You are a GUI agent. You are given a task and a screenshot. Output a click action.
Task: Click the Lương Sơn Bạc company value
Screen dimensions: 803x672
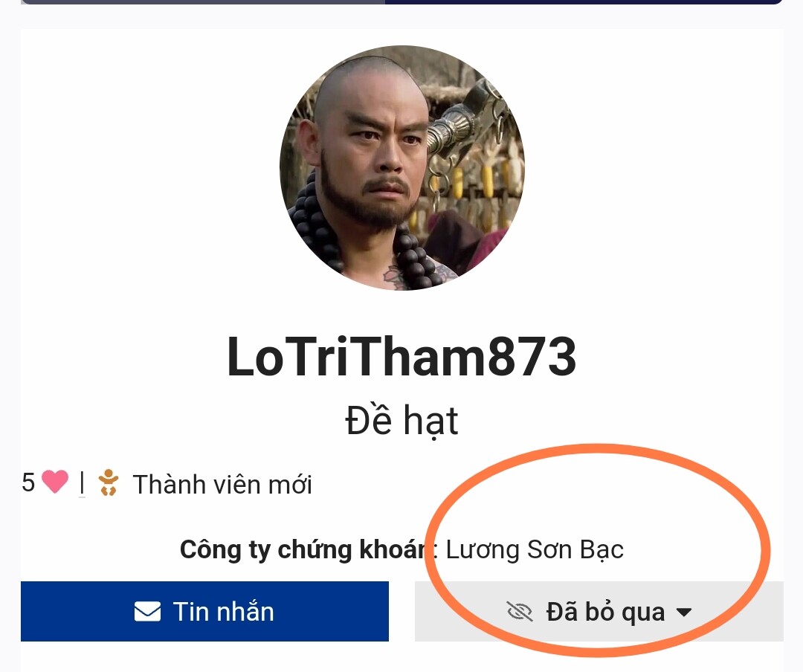point(535,549)
